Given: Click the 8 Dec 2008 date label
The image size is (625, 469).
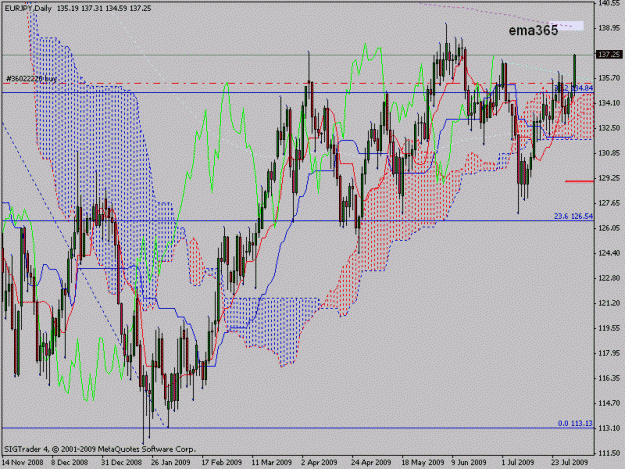Looking at the screenshot, I should (69, 462).
